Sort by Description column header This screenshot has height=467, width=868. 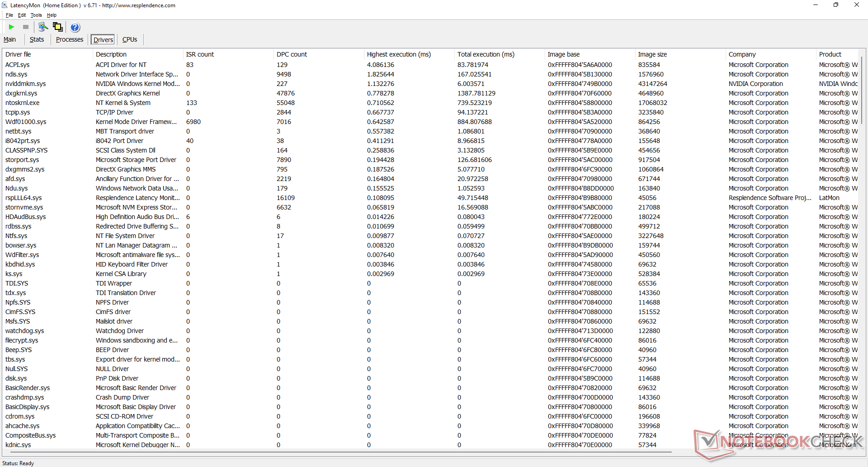coord(138,54)
